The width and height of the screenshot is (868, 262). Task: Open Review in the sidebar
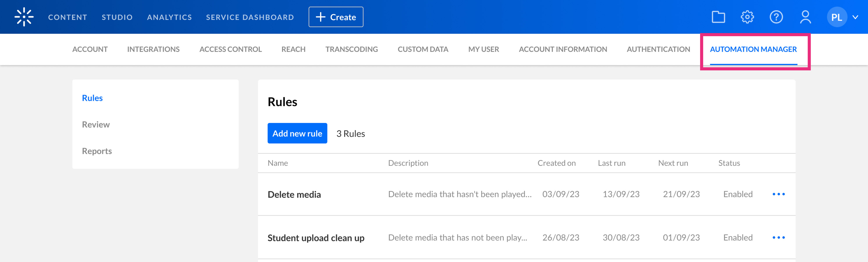pos(96,125)
